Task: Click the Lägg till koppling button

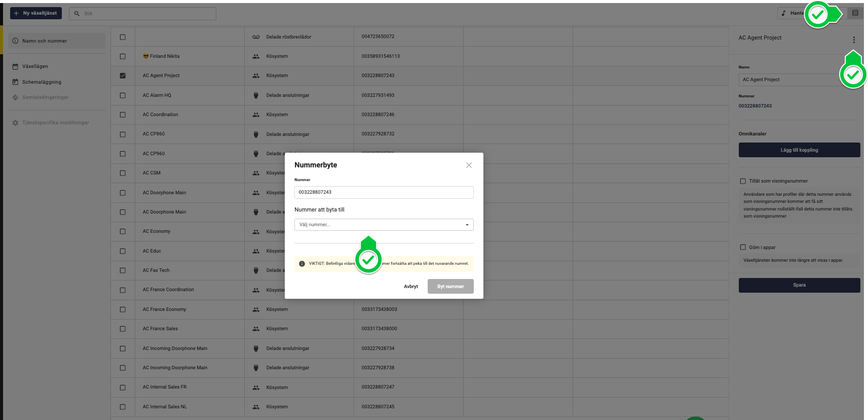Action: pyautogui.click(x=799, y=150)
